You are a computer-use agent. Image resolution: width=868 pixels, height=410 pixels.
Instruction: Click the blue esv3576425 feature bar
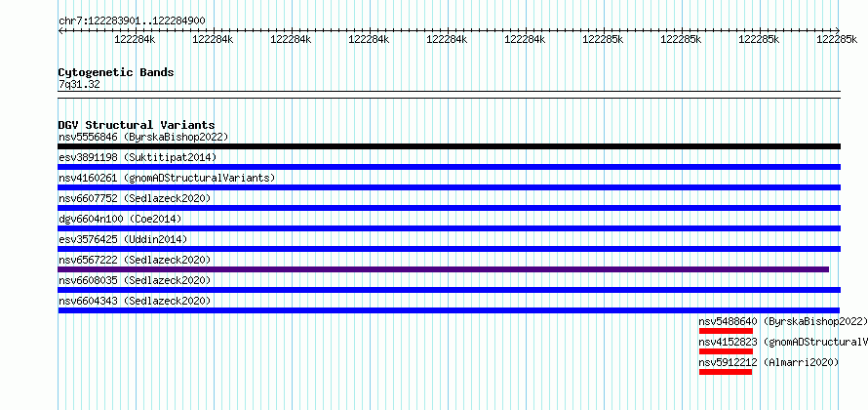449,249
